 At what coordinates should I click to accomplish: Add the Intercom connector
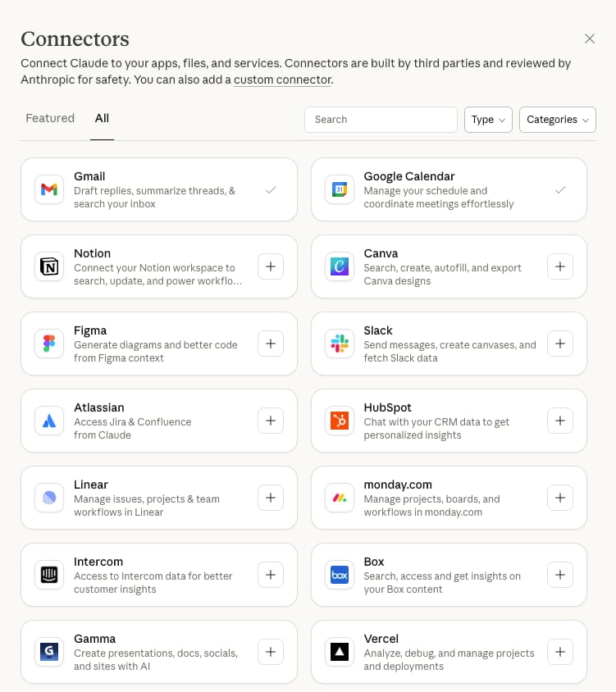coord(271,575)
